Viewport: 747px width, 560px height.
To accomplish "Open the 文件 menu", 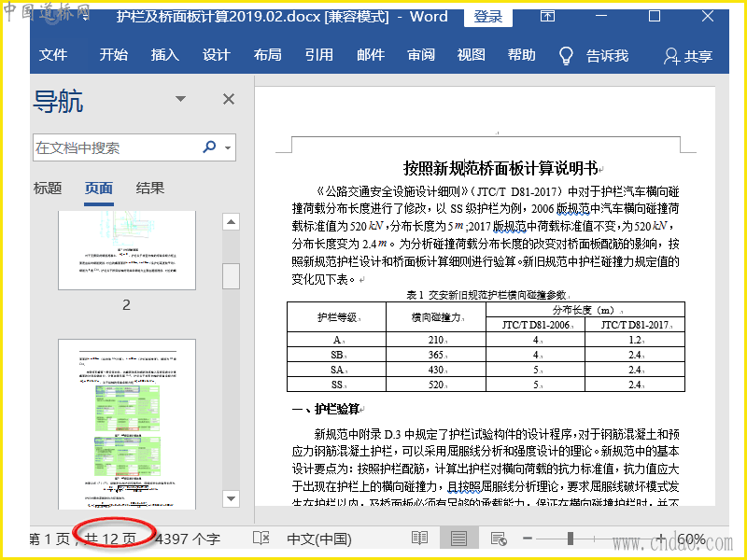I will click(53, 55).
